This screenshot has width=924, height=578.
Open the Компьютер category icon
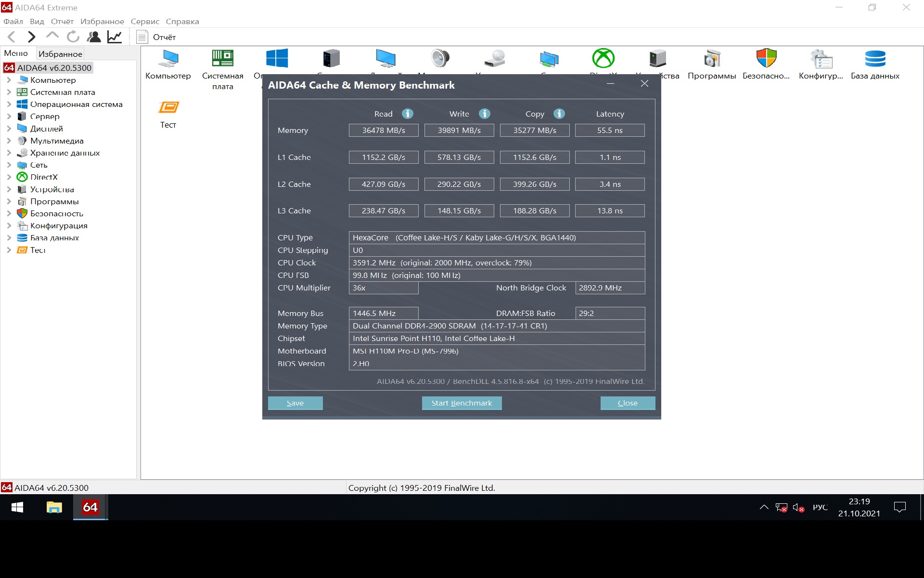(x=168, y=59)
